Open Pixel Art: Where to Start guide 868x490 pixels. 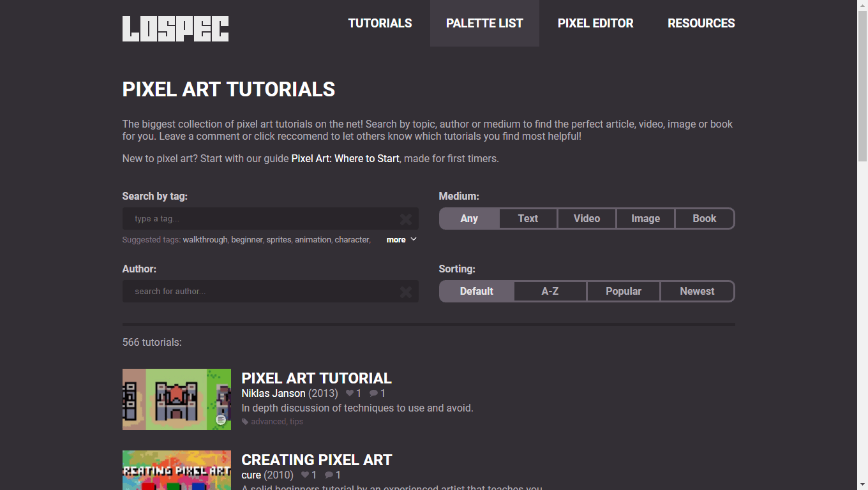coord(345,158)
